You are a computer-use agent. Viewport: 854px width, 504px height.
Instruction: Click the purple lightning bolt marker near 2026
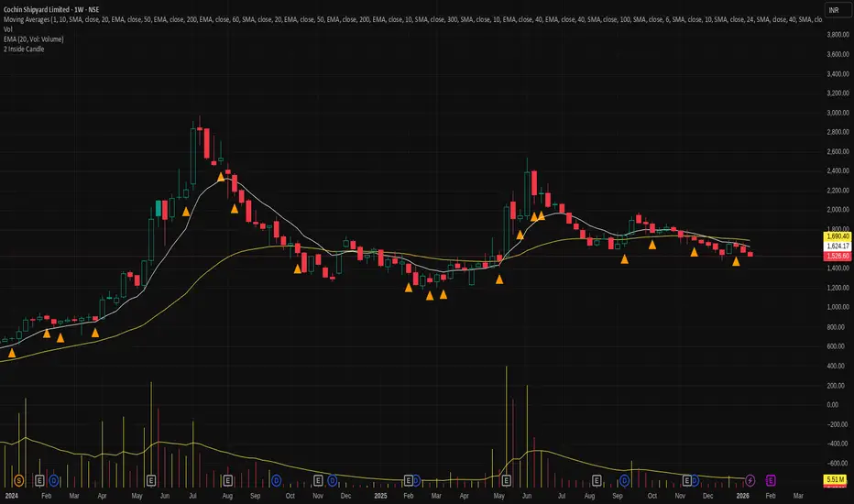750,480
